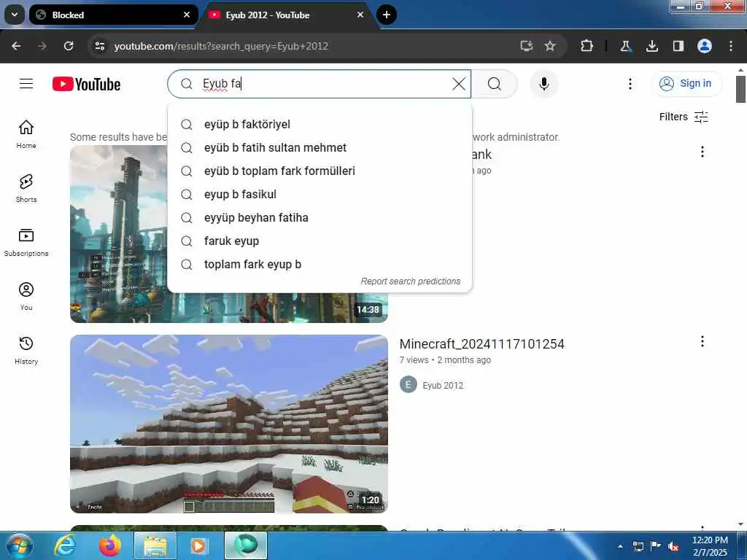Launch Internet Explorer from the taskbar

click(x=65, y=546)
